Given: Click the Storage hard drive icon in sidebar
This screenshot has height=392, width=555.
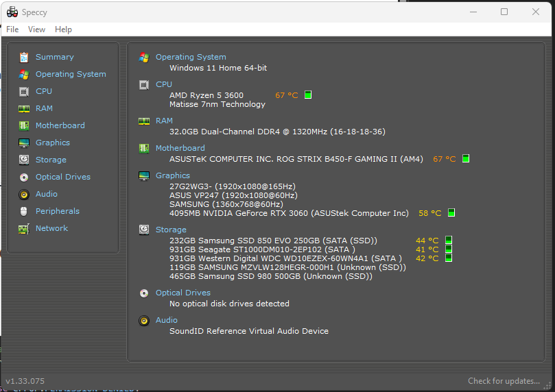Looking at the screenshot, I should click(24, 160).
